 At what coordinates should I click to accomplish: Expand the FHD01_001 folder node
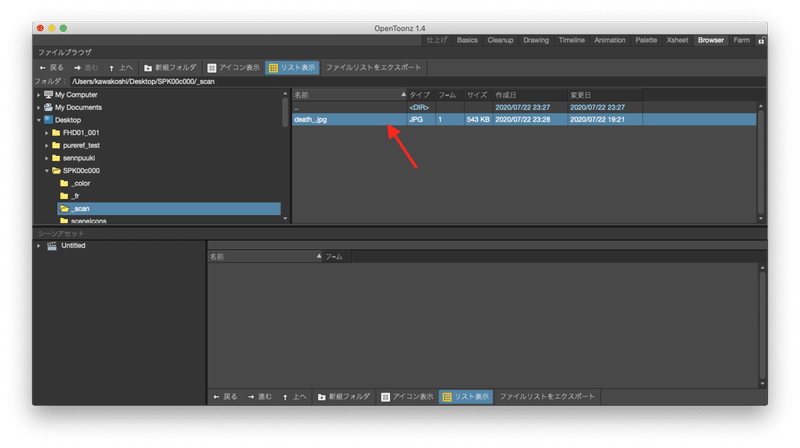click(x=46, y=133)
